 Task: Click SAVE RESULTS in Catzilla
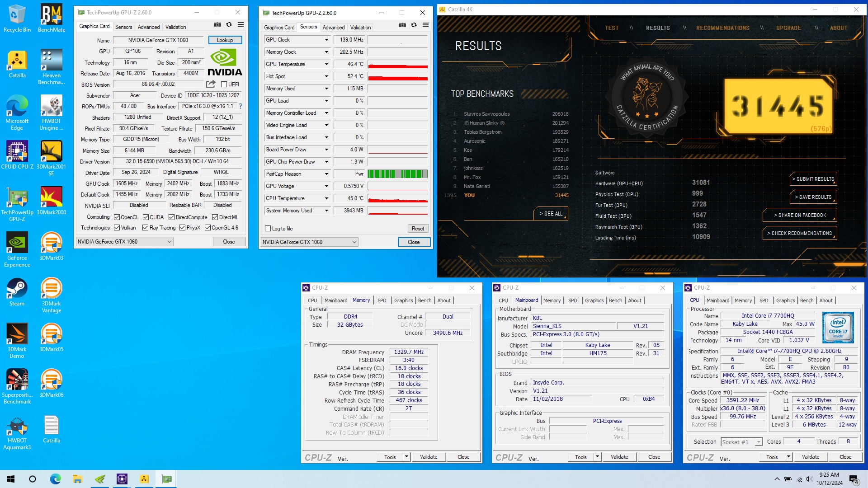tap(813, 197)
